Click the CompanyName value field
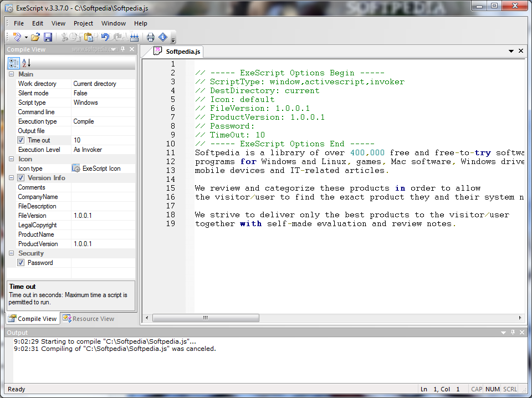The height and width of the screenshot is (398, 532). tap(103, 197)
